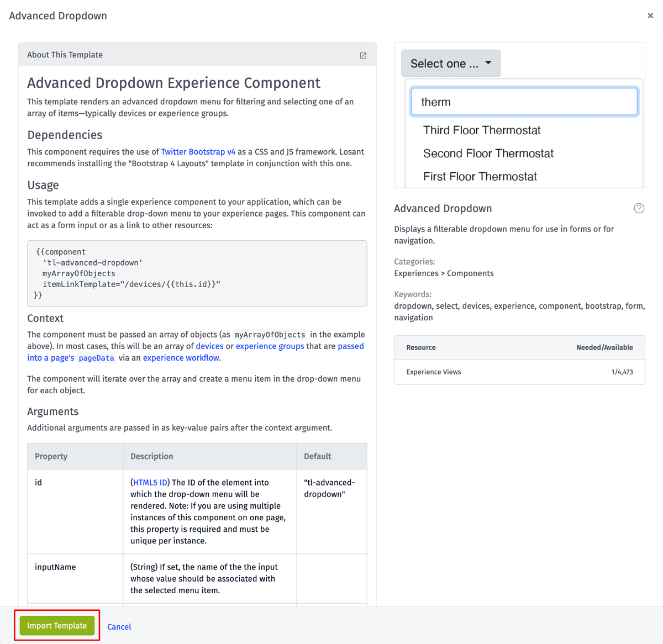Open template in new window icon

tap(363, 55)
